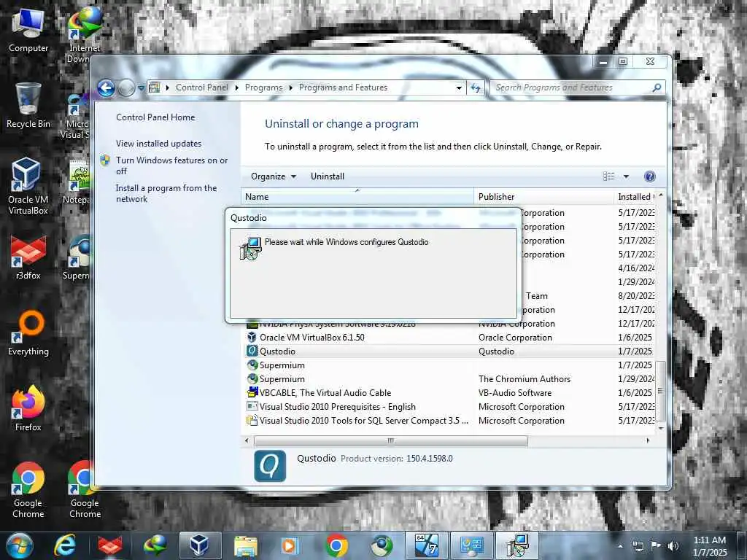This screenshot has width=747, height=560.
Task: Click the installer icon in Qustodio dialog
Action: pyautogui.click(x=250, y=249)
